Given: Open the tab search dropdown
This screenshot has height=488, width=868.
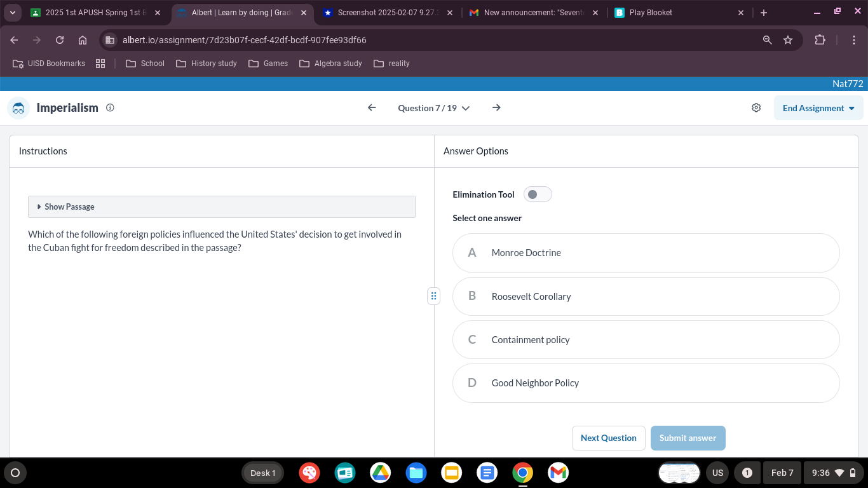Looking at the screenshot, I should [13, 13].
